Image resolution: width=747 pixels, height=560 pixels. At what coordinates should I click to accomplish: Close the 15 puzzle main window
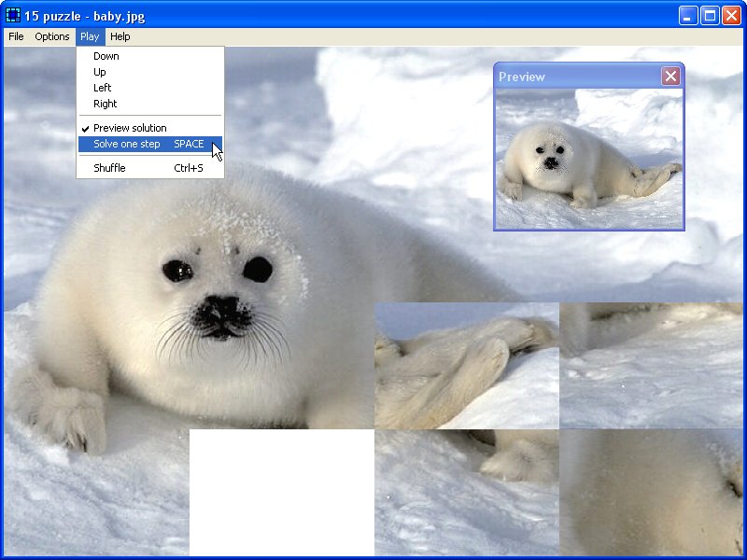click(x=731, y=16)
